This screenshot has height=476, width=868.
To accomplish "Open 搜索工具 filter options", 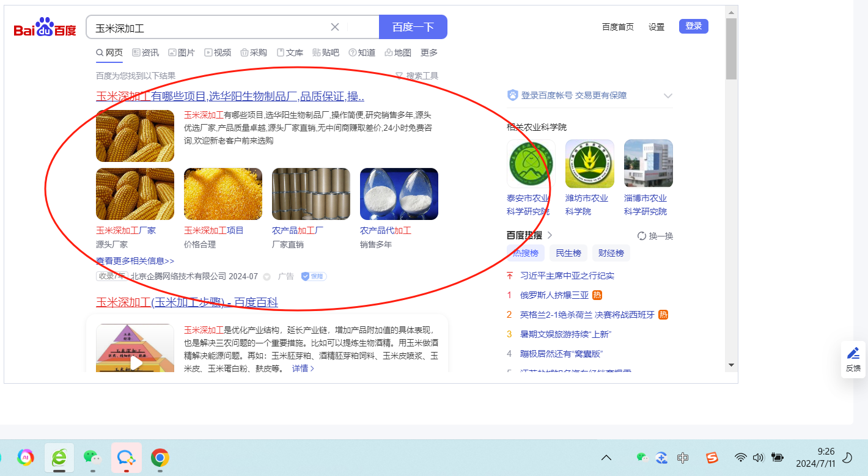I will coord(417,76).
